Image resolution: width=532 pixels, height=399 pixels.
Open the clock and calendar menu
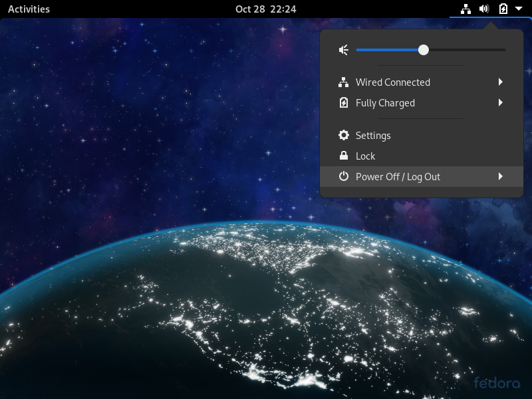tap(265, 9)
